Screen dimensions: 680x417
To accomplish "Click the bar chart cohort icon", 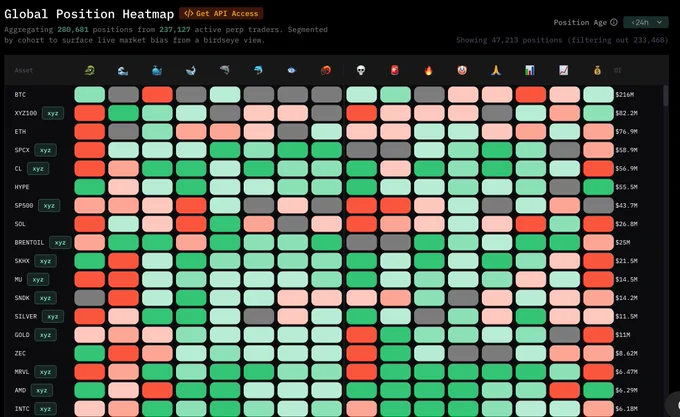I will pos(530,70).
